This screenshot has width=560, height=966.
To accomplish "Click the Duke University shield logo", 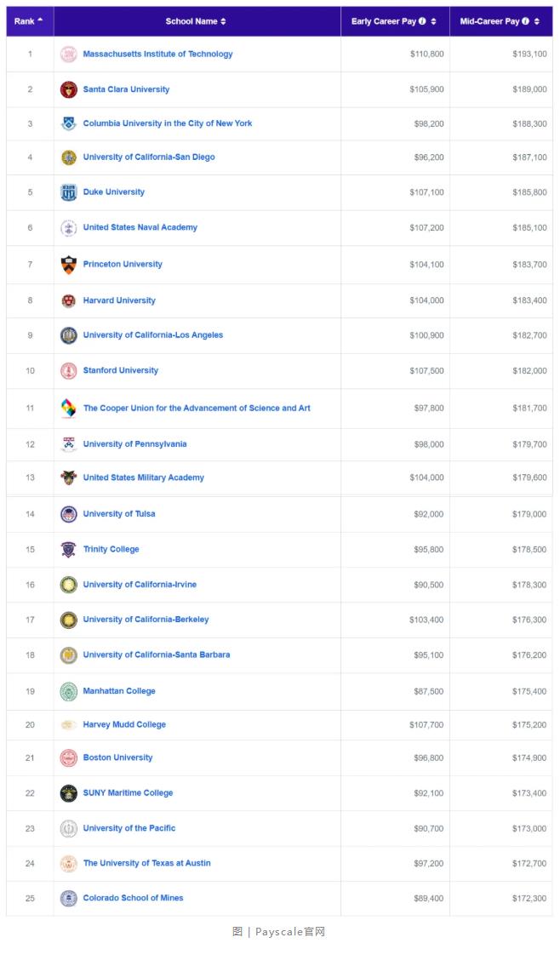I will tap(68, 192).
